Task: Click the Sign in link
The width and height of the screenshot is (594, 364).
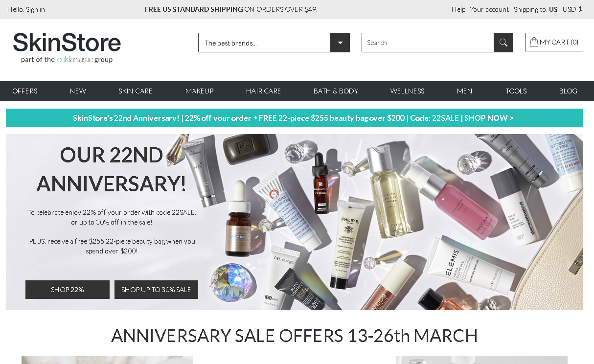Action: [x=35, y=9]
